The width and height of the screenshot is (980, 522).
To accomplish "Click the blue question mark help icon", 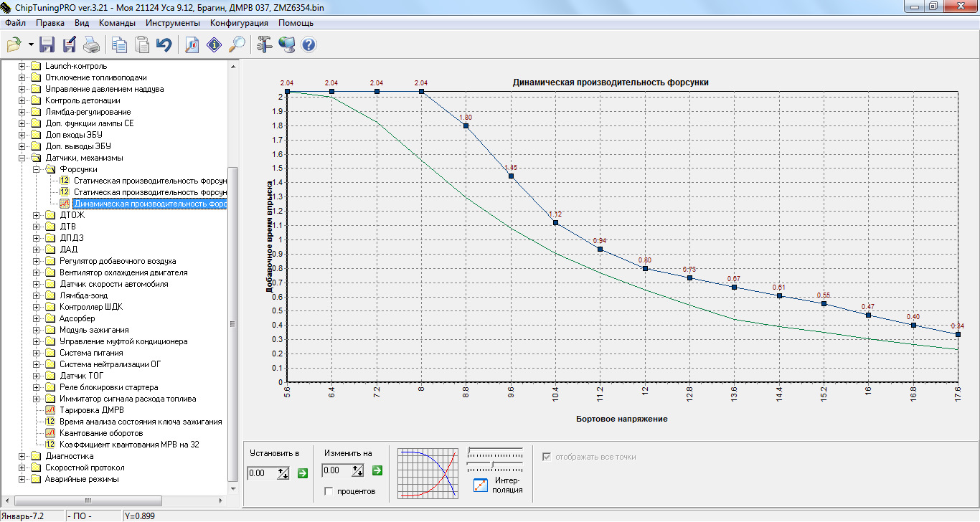I will [308, 45].
